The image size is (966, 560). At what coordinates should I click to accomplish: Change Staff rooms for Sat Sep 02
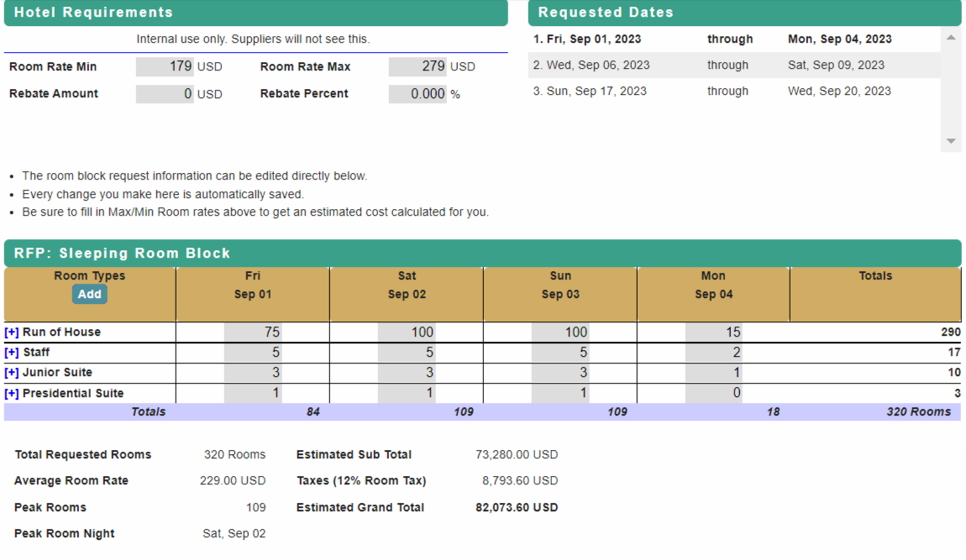click(x=407, y=353)
